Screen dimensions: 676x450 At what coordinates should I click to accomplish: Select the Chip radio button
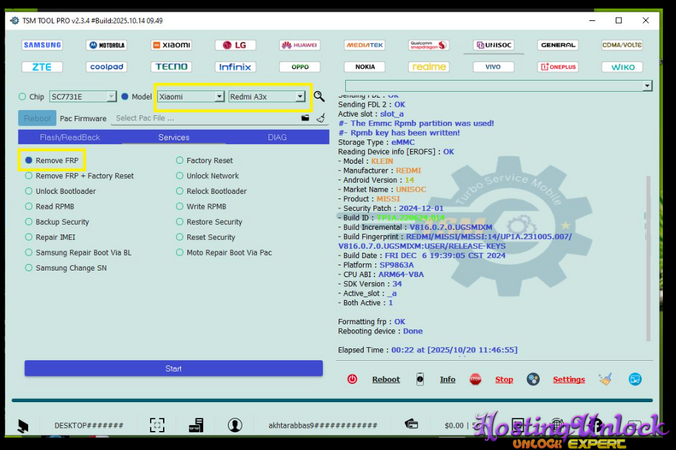click(x=23, y=97)
